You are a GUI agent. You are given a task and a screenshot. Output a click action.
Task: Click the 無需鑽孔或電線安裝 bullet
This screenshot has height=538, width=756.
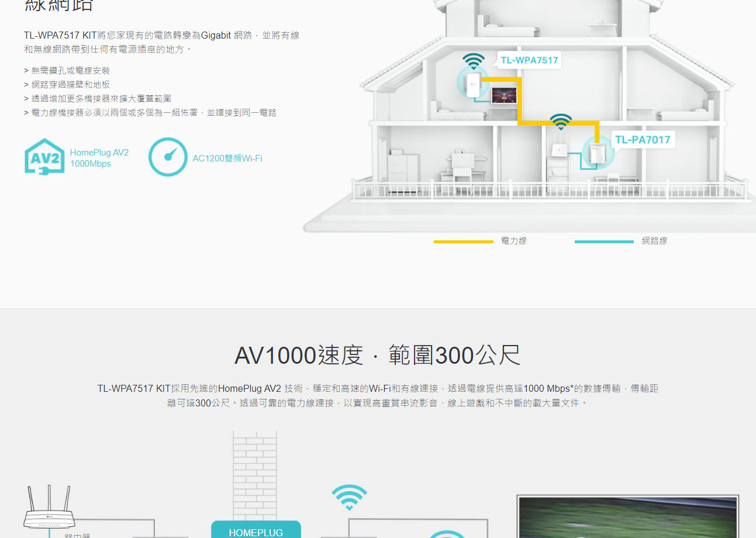pyautogui.click(x=67, y=70)
